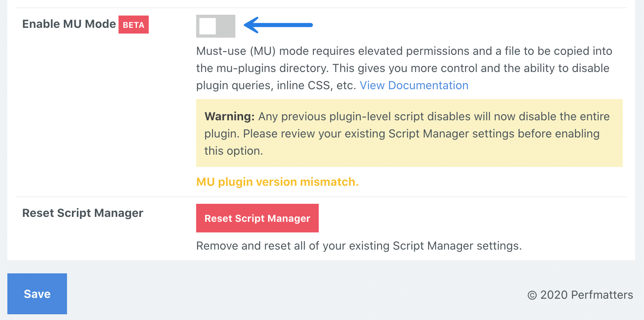
Task: Select the Script Manager reset description line
Action: [x=359, y=246]
